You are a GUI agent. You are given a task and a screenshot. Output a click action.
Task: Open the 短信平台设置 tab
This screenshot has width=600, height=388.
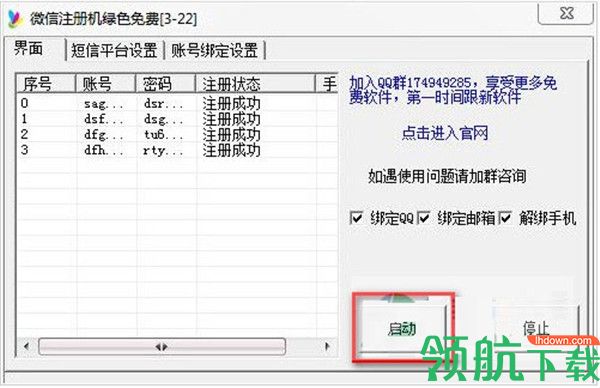114,50
